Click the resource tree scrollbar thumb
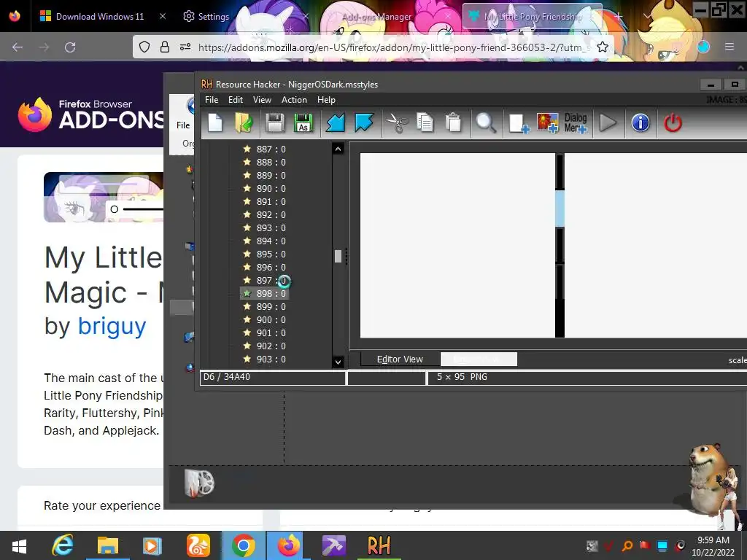This screenshot has height=560, width=747. coord(338,256)
